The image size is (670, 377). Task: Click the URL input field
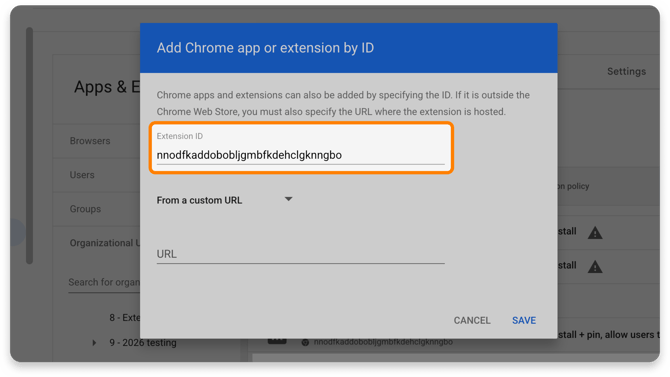coord(300,254)
